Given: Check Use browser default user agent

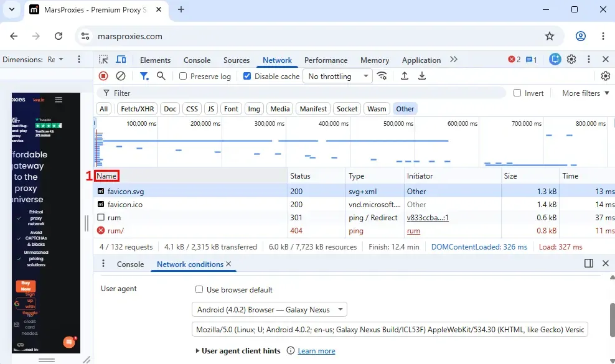Looking at the screenshot, I should click(x=199, y=289).
